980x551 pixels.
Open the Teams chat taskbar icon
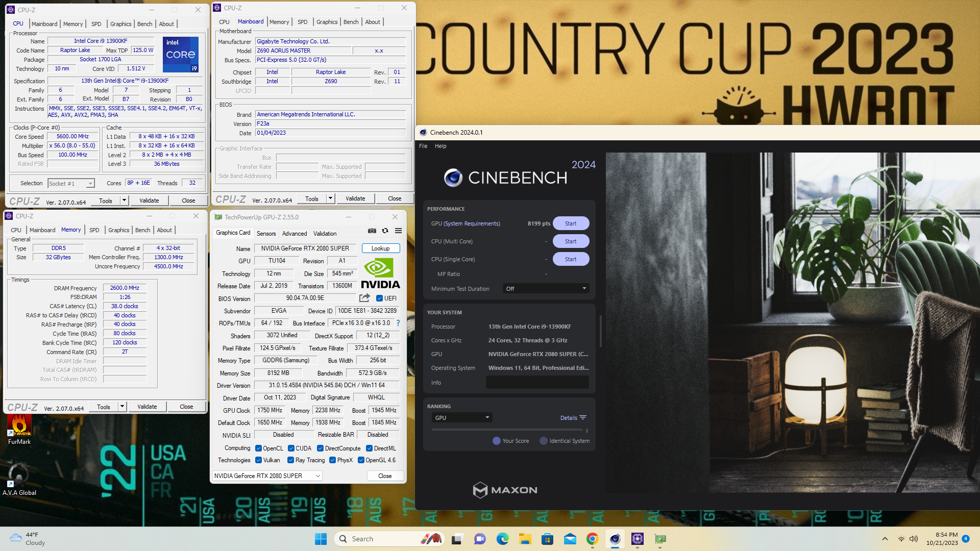tap(480, 539)
